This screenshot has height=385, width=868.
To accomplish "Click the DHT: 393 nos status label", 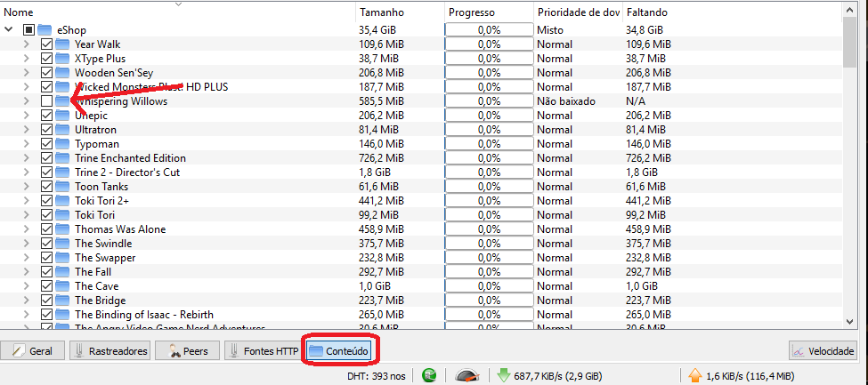I will (377, 376).
